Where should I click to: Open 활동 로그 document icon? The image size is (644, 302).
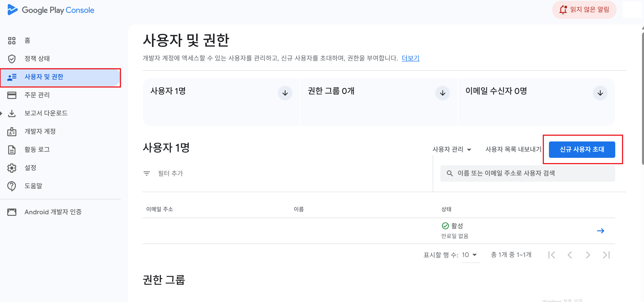coord(12,150)
